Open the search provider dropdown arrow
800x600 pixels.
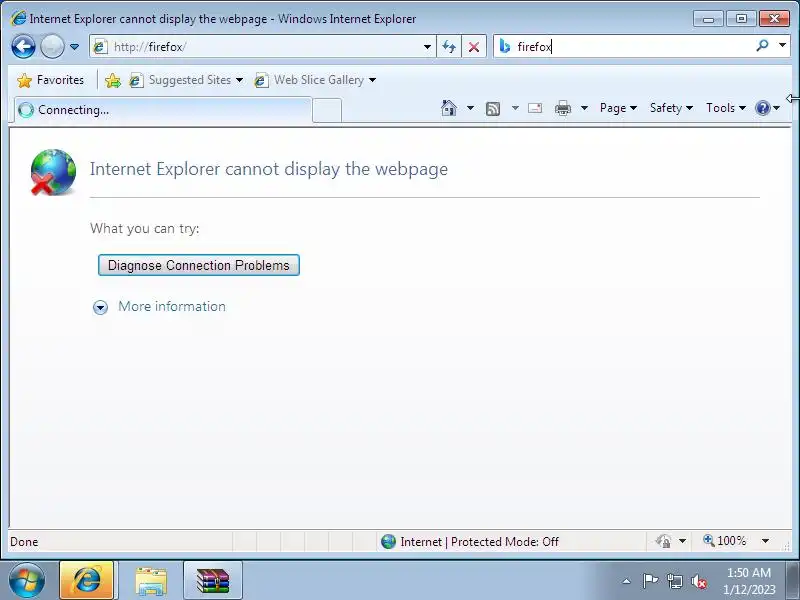(782, 46)
